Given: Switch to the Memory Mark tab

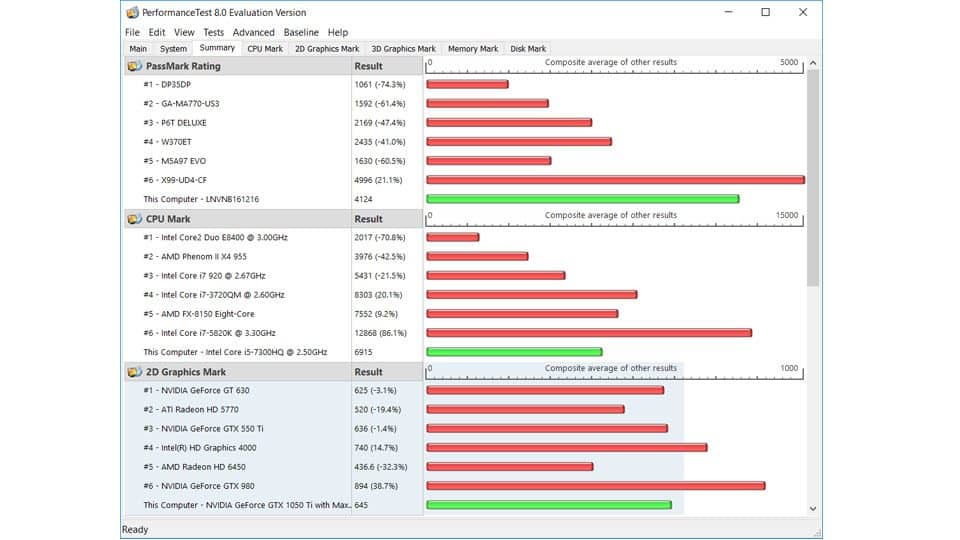Looking at the screenshot, I should (x=473, y=49).
